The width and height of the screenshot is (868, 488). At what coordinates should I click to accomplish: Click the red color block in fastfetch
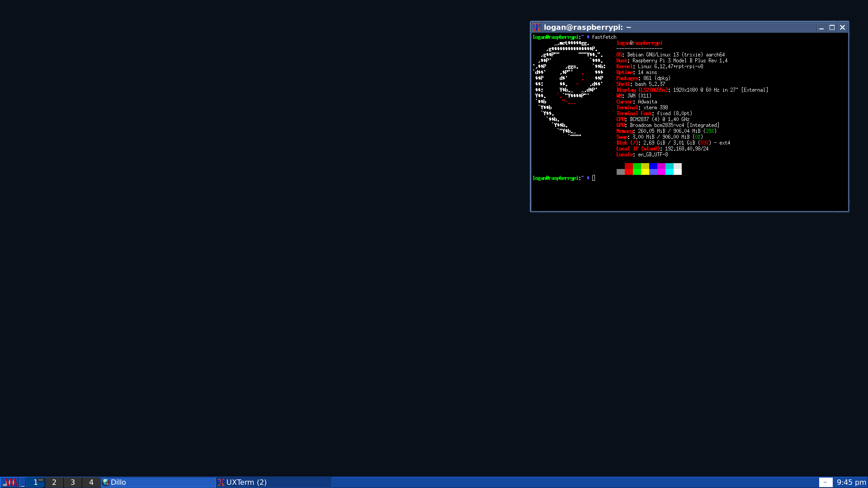click(x=629, y=169)
